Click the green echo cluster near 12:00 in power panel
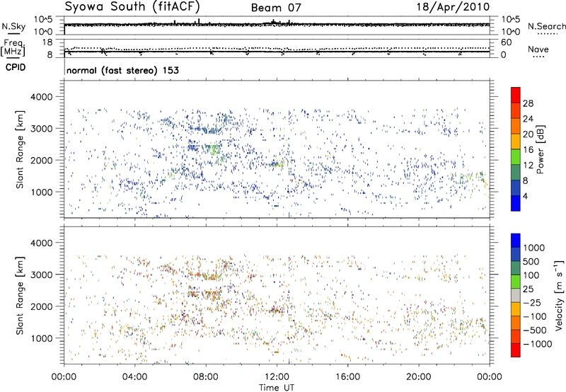The image size is (566, 392). (277, 165)
